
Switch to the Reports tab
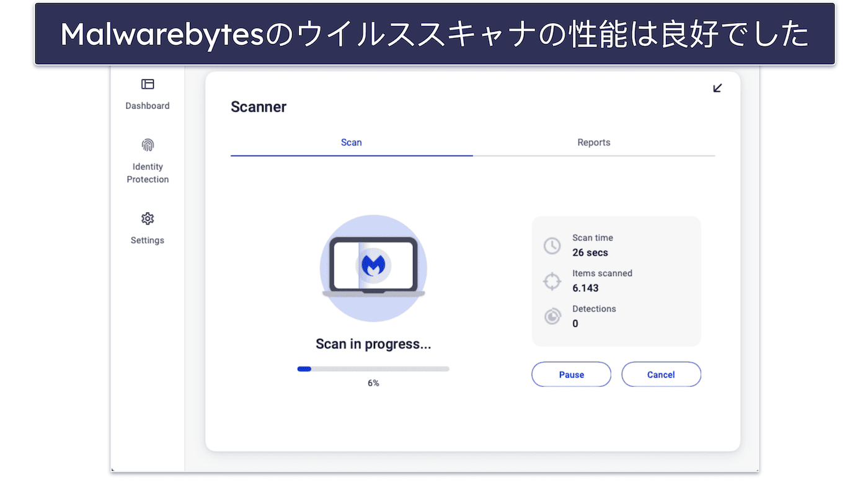click(594, 143)
